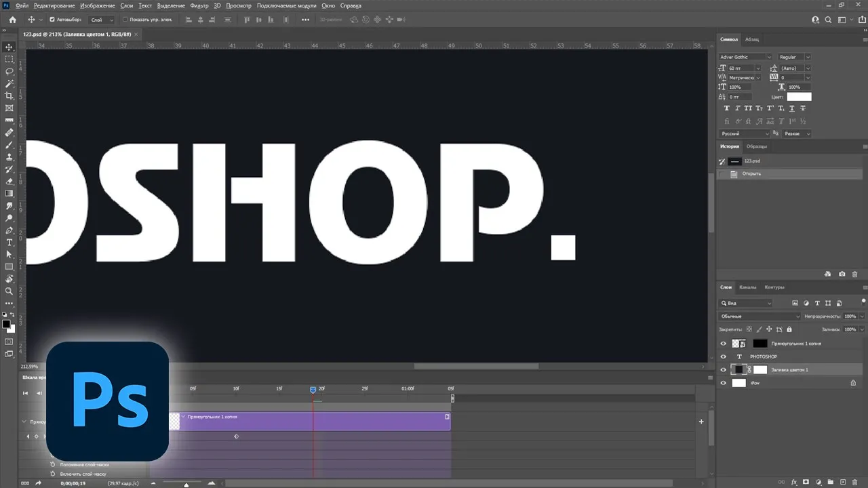This screenshot has height=488, width=868.
Task: Close the 123.psd document tab
Action: [x=136, y=34]
